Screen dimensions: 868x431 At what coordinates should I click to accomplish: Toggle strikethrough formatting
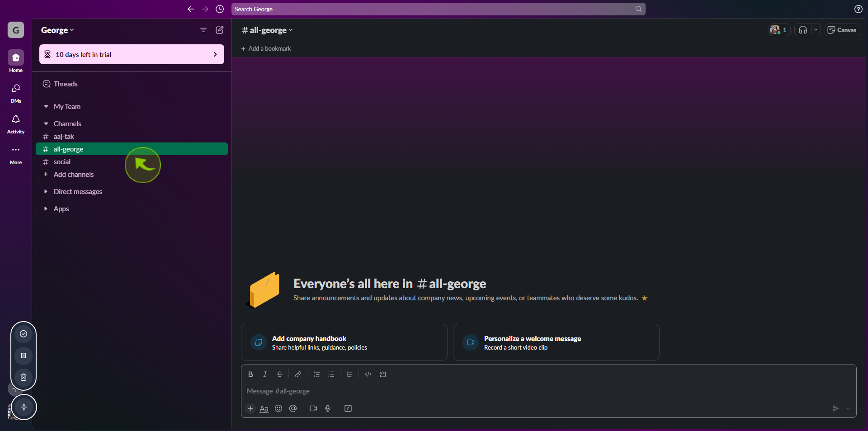pos(279,374)
